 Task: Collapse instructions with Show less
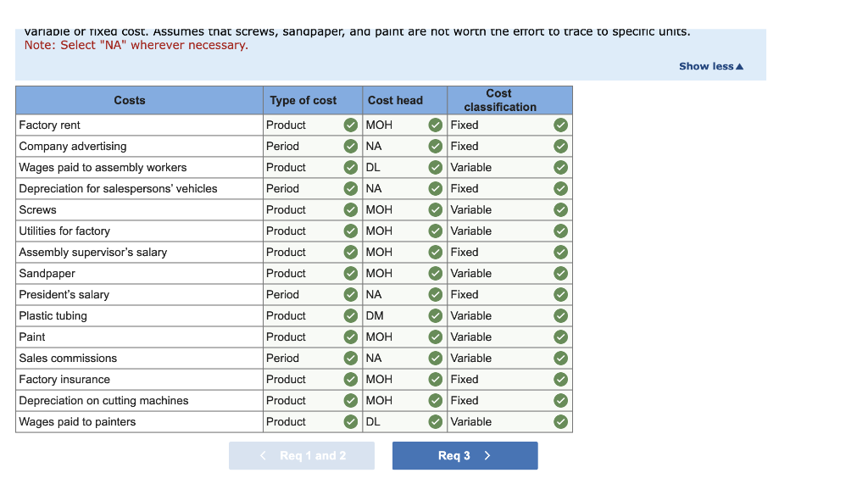711,66
